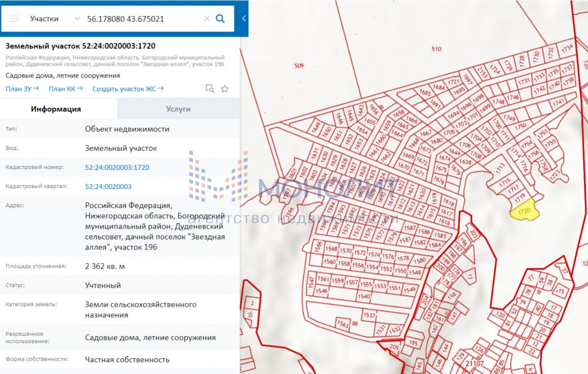Screen dimensions: 588x374
Task: Click parcel 1638 label on the map
Action: tap(465, 162)
